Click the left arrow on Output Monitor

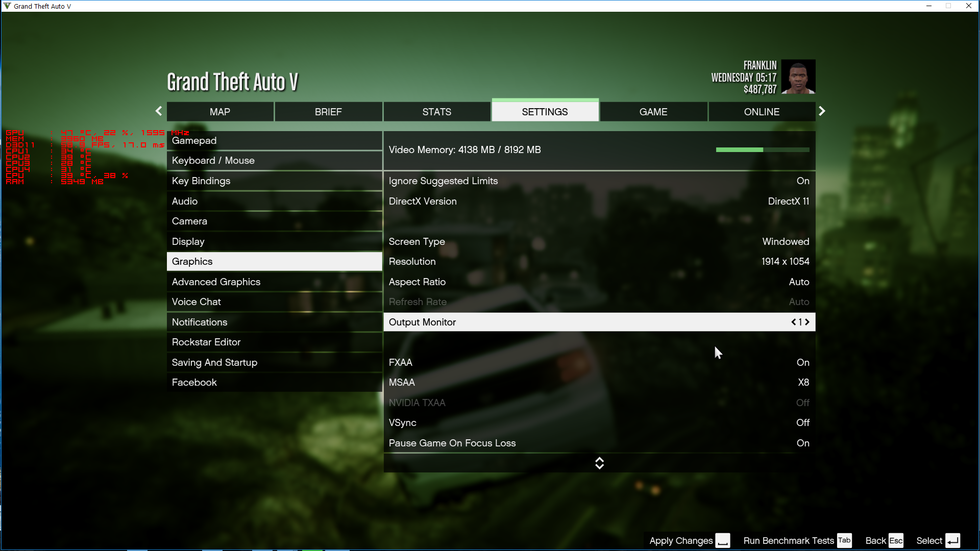click(x=794, y=322)
